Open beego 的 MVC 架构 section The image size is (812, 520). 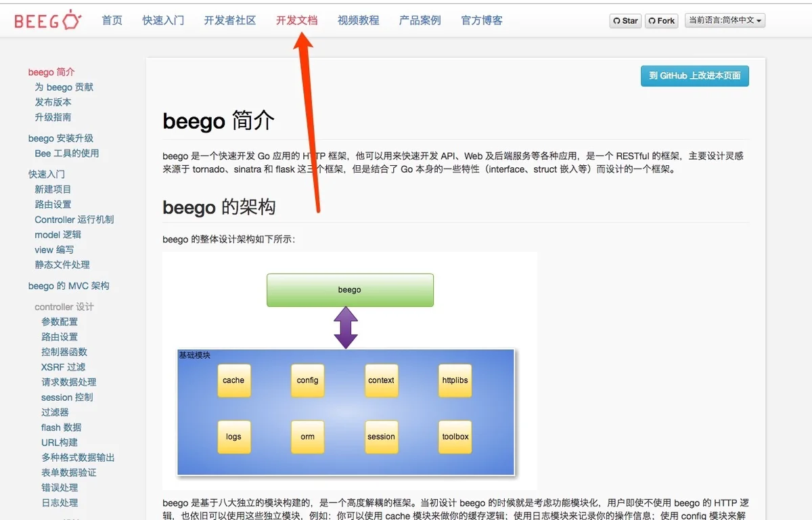tap(68, 286)
